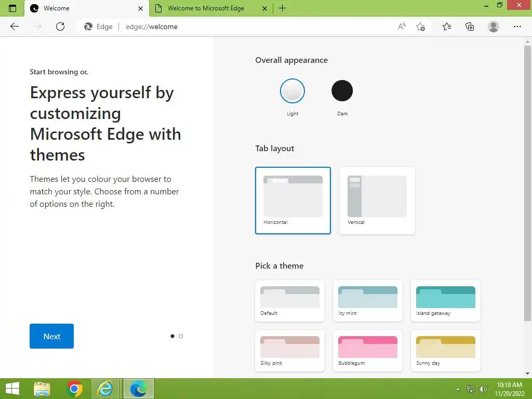
Task: Pick the Bubblegum theme
Action: pyautogui.click(x=368, y=351)
